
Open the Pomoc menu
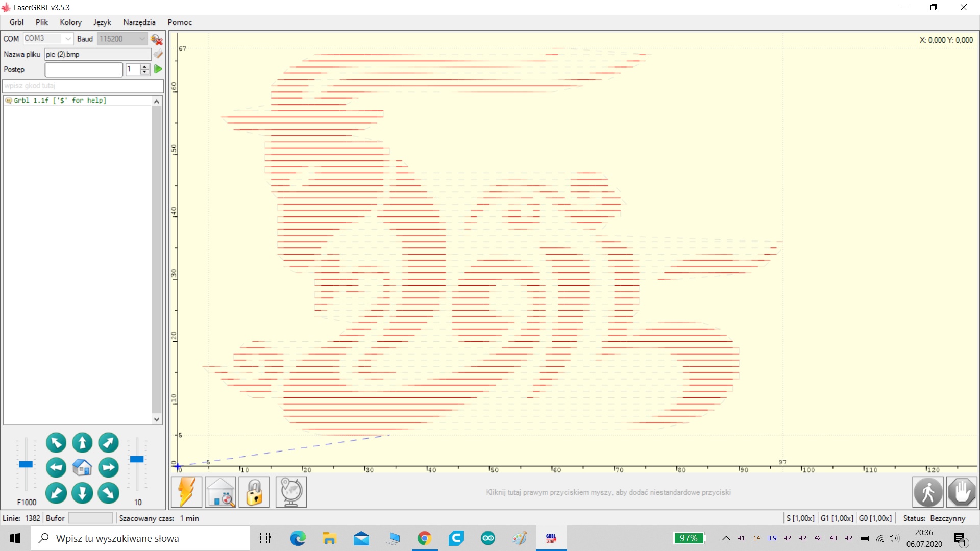click(x=180, y=22)
